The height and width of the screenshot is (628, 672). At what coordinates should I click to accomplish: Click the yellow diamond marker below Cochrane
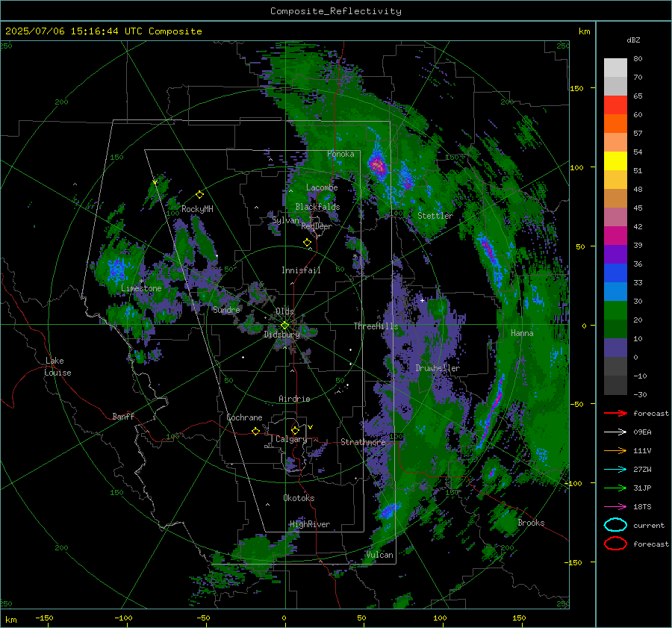[x=255, y=431]
